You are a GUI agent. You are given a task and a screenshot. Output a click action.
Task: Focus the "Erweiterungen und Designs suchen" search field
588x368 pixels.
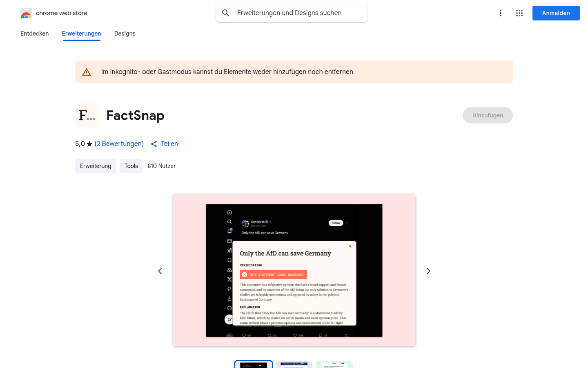(292, 13)
